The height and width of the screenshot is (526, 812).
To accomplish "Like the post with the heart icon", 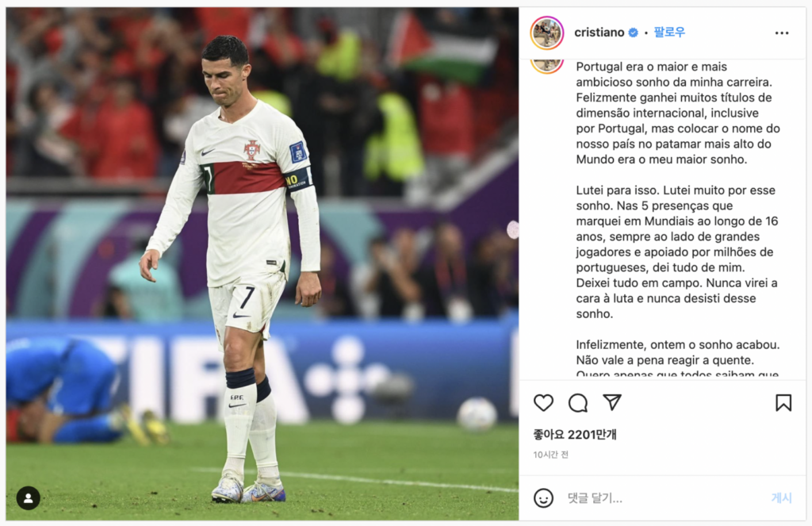I will pos(543,403).
